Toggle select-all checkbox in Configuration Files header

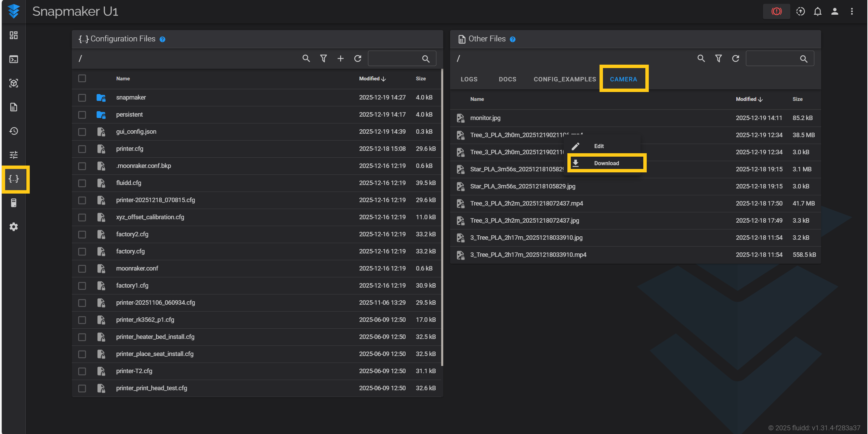pyautogui.click(x=82, y=78)
